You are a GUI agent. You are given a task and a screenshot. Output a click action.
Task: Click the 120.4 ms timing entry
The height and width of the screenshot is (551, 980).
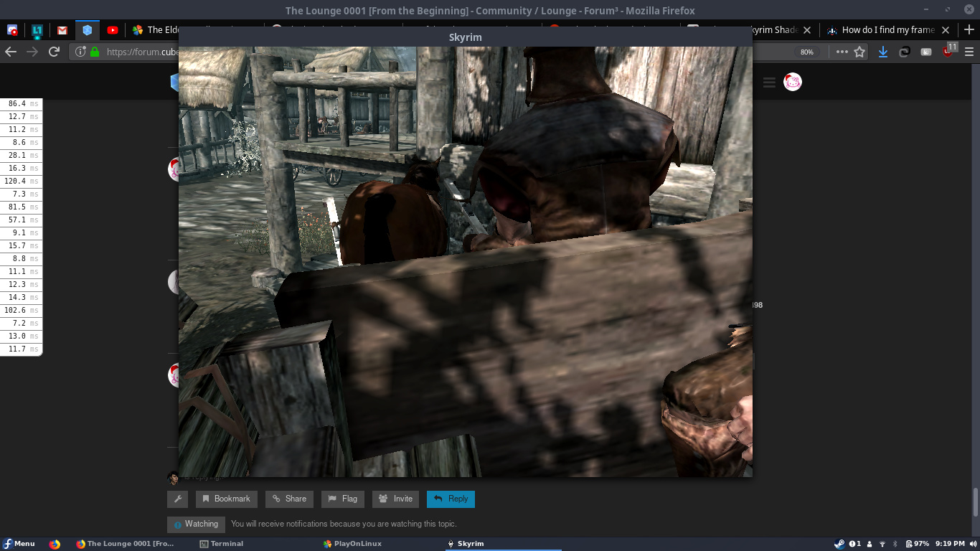coord(21,182)
